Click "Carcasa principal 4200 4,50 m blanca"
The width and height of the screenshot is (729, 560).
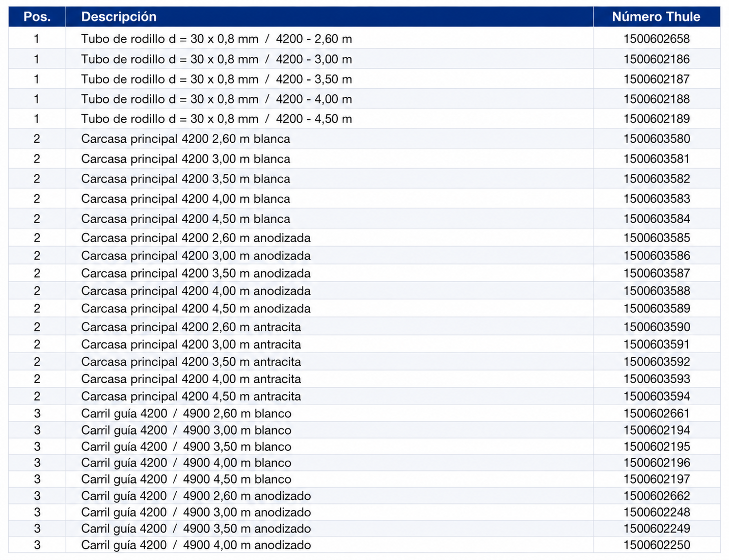(186, 219)
